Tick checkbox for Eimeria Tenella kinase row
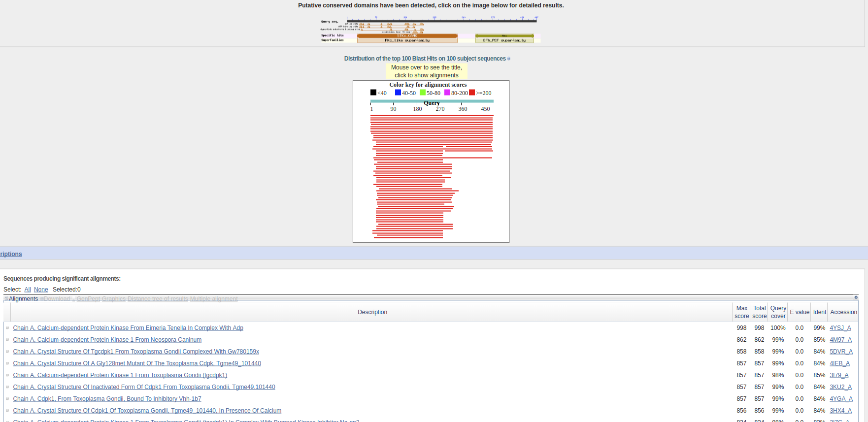The height and width of the screenshot is (422, 868). click(x=7, y=328)
